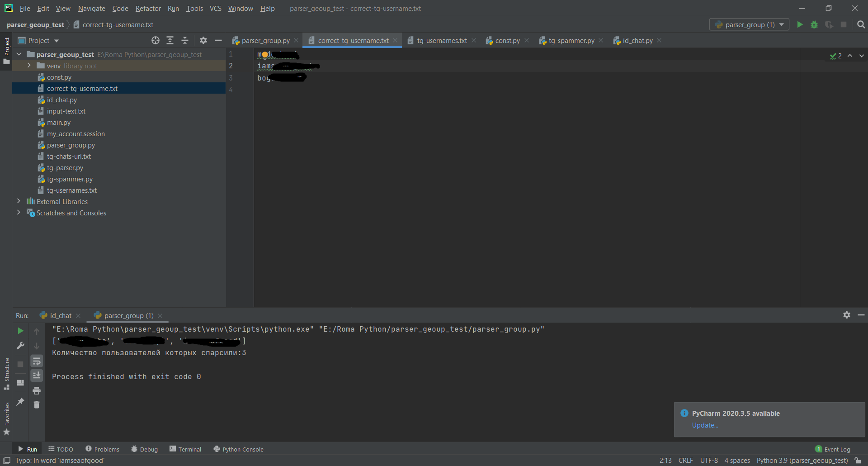Hide the Run tool window
868x466 pixels.
tap(861, 315)
